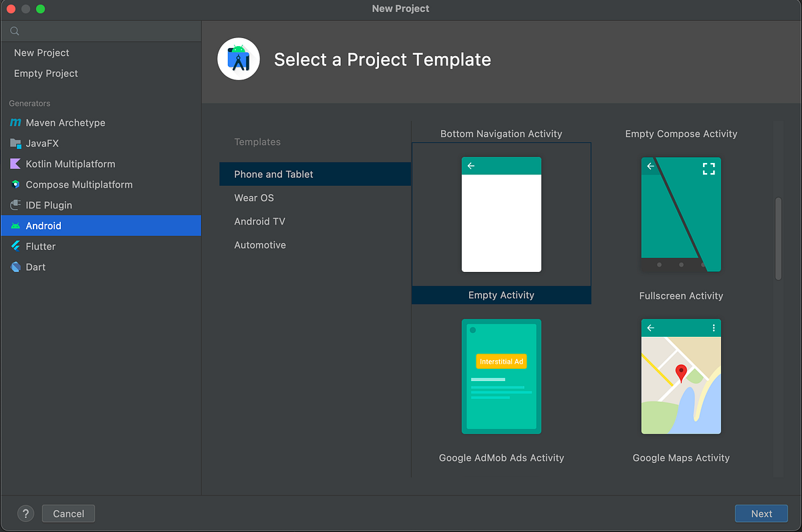The width and height of the screenshot is (802, 532).
Task: Choose the JavaFX generator
Action: click(x=100, y=143)
